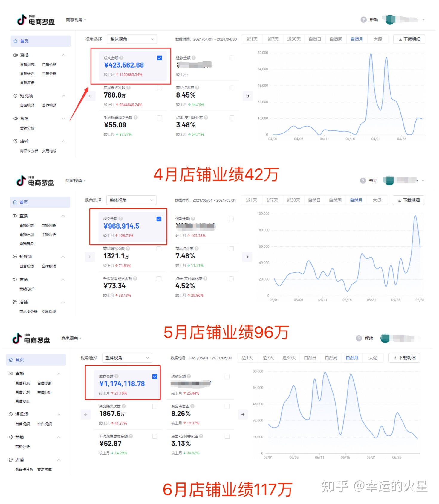Select the 自然周 tab in the June panel

(x=331, y=358)
